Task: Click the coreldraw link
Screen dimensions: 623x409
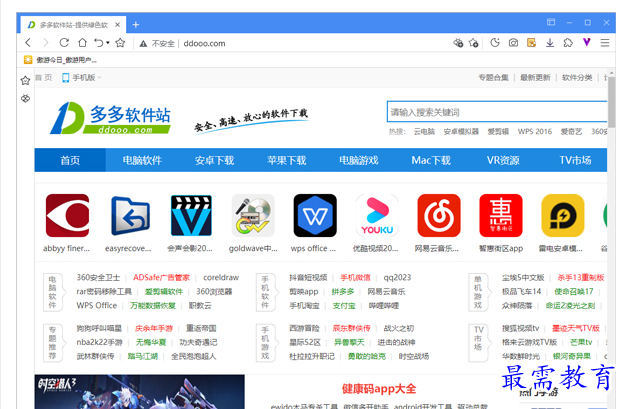Action: 221,277
